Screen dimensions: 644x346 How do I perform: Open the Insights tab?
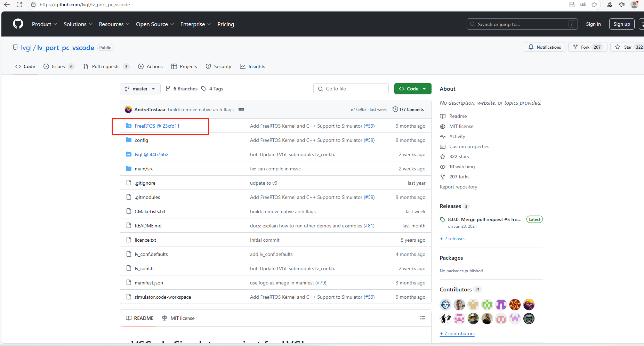pyautogui.click(x=252, y=66)
